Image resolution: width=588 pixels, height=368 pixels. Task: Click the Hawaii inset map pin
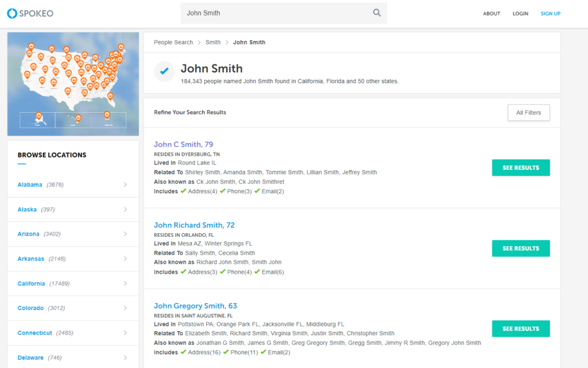(x=78, y=118)
